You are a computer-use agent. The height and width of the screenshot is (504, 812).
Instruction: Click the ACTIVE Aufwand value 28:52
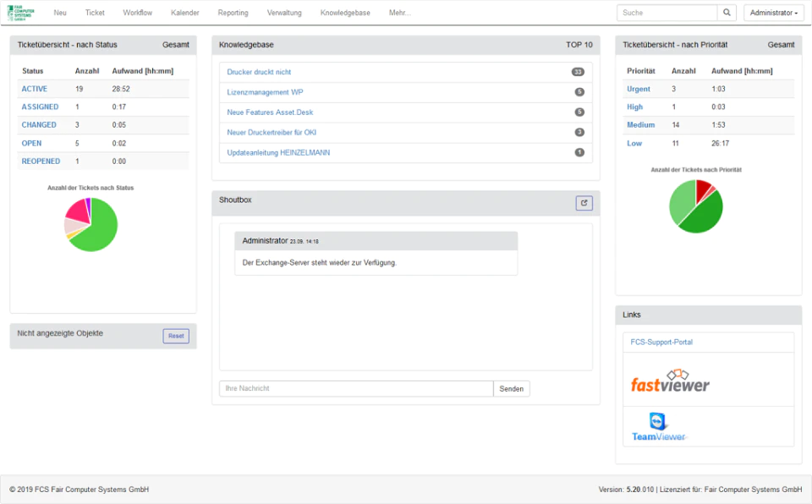pos(121,89)
